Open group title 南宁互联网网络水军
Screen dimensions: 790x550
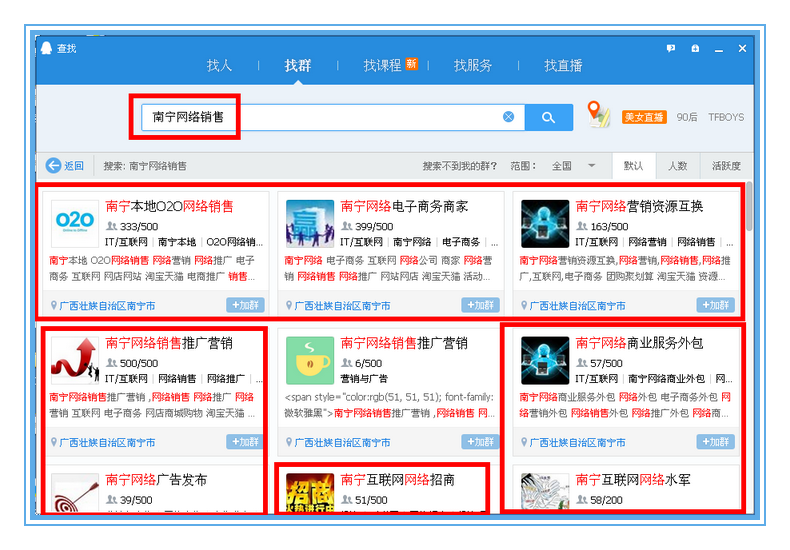coord(633,480)
